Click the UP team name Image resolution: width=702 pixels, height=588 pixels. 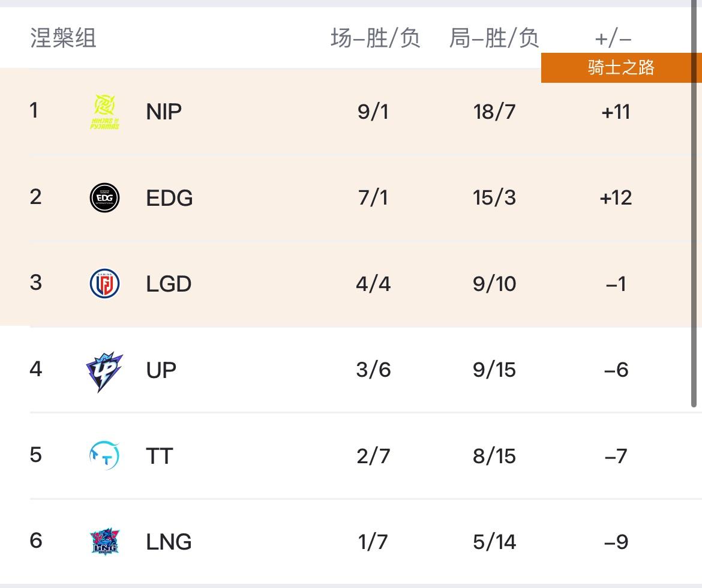click(x=161, y=370)
